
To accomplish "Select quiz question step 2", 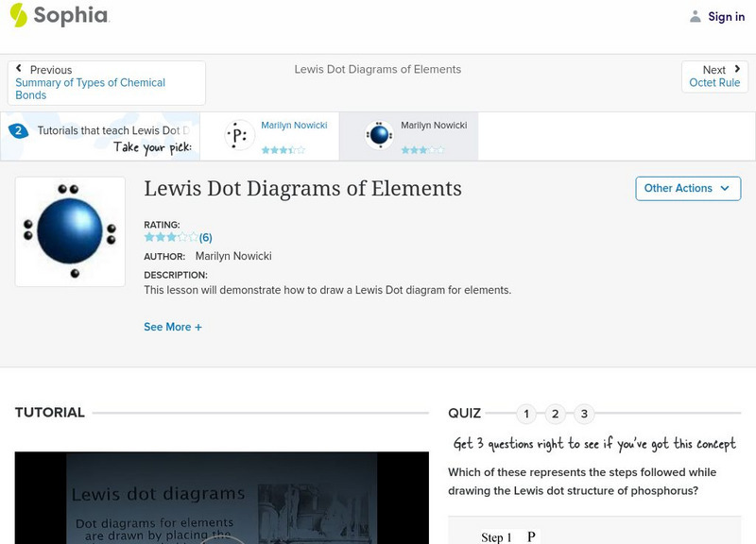I will tap(557, 413).
